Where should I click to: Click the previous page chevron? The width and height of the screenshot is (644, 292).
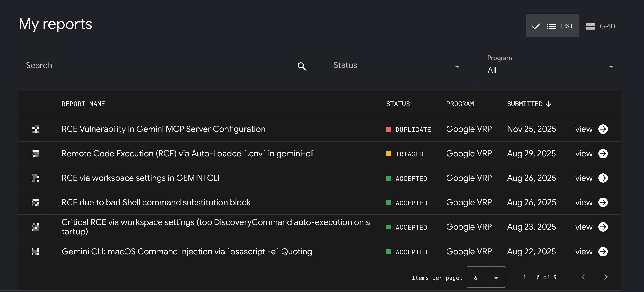583,277
